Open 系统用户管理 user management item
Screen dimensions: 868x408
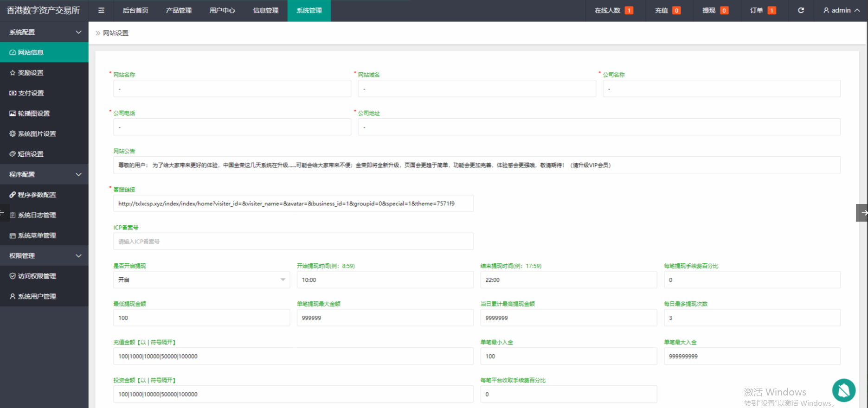pyautogui.click(x=37, y=296)
